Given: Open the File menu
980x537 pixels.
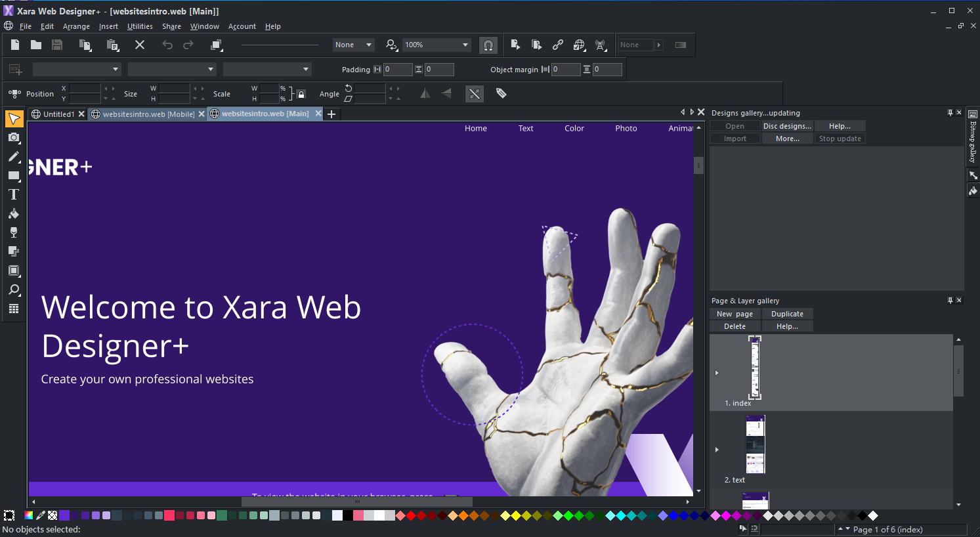Looking at the screenshot, I should click(26, 26).
